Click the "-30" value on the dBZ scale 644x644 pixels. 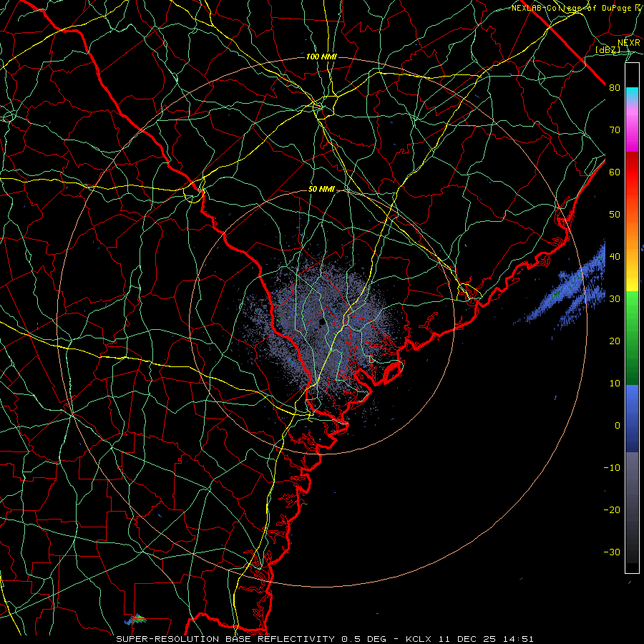[612, 552]
